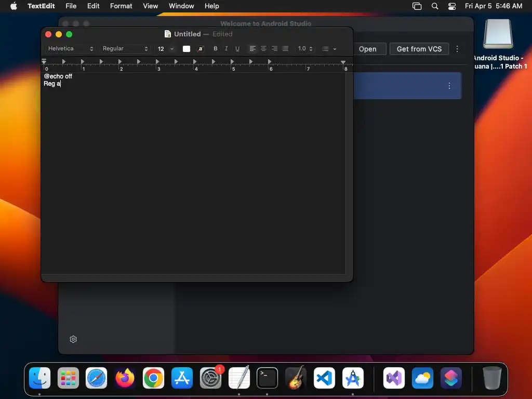Open Stage Manager icon in menu bar
The width and height of the screenshot is (532, 399).
[417, 6]
